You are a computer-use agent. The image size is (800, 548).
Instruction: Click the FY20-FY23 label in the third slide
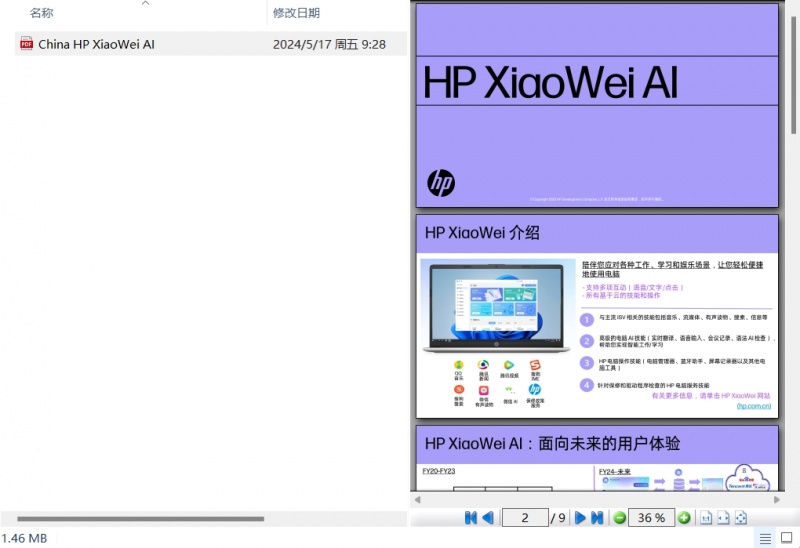439,471
